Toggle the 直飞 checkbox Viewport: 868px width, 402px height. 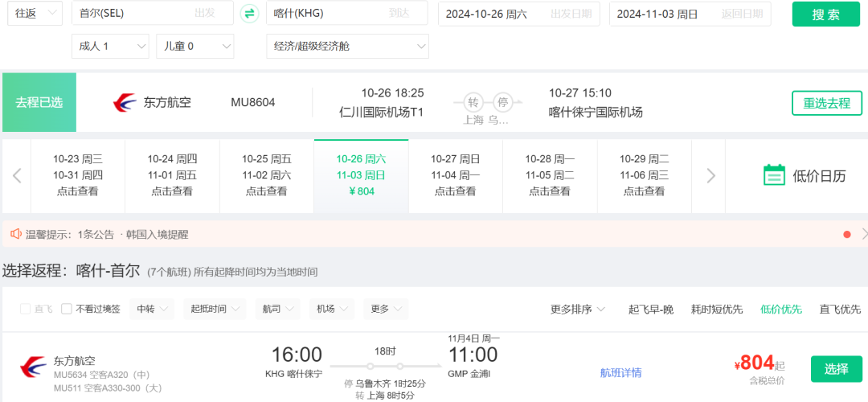[x=25, y=309]
